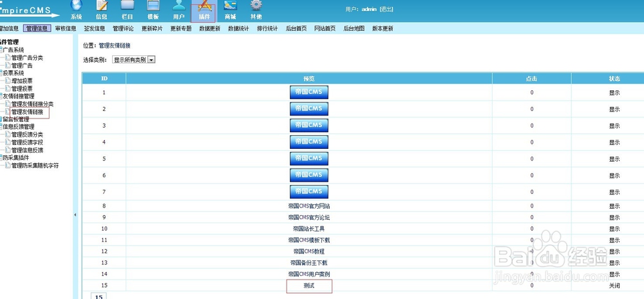The height and width of the screenshot is (299, 644).
Task: Open the 其他 gear icon in top navigation
Action: point(256,5)
